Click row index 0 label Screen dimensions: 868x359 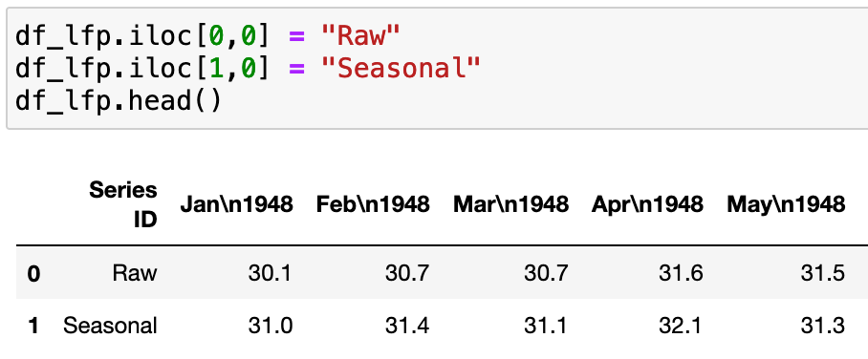(33, 274)
